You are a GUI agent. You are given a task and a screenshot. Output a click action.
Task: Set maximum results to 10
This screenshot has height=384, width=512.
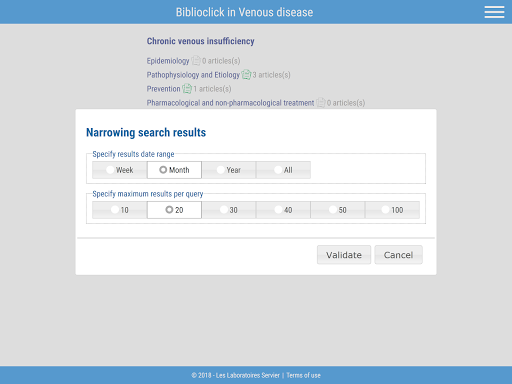pyautogui.click(x=120, y=210)
